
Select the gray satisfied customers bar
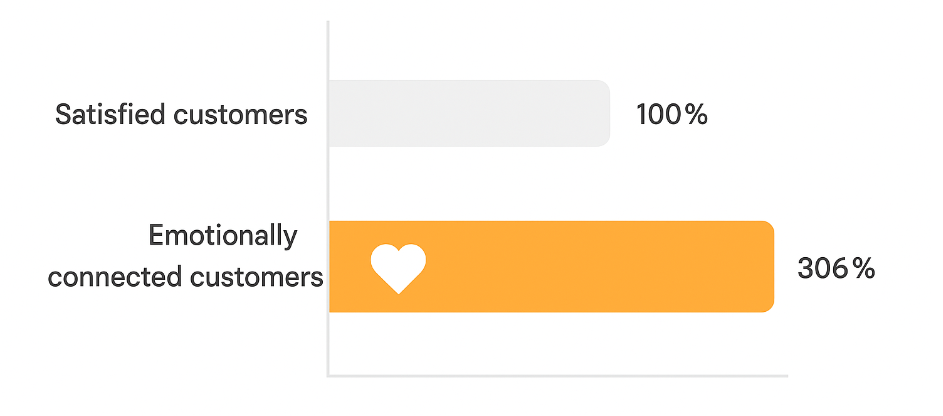click(x=468, y=113)
